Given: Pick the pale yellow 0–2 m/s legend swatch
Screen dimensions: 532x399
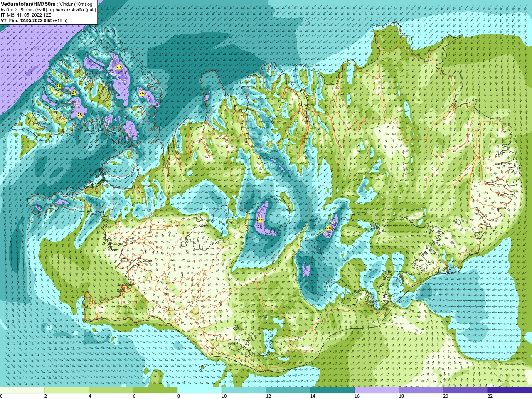Looking at the screenshot, I should pos(22,390).
